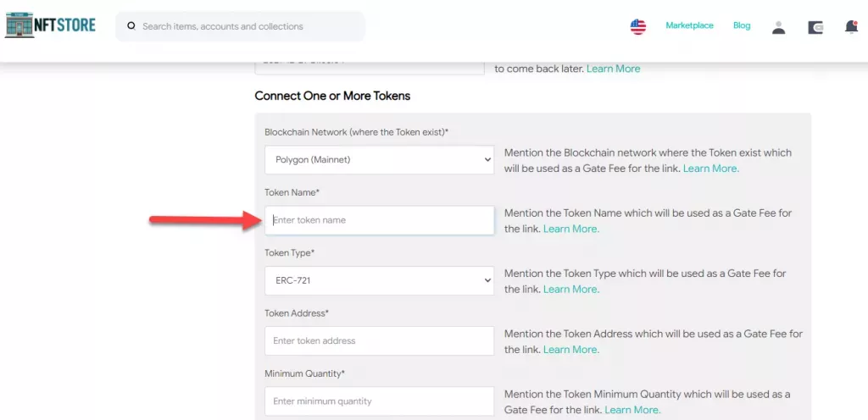Click the Token Name input field

click(x=379, y=220)
